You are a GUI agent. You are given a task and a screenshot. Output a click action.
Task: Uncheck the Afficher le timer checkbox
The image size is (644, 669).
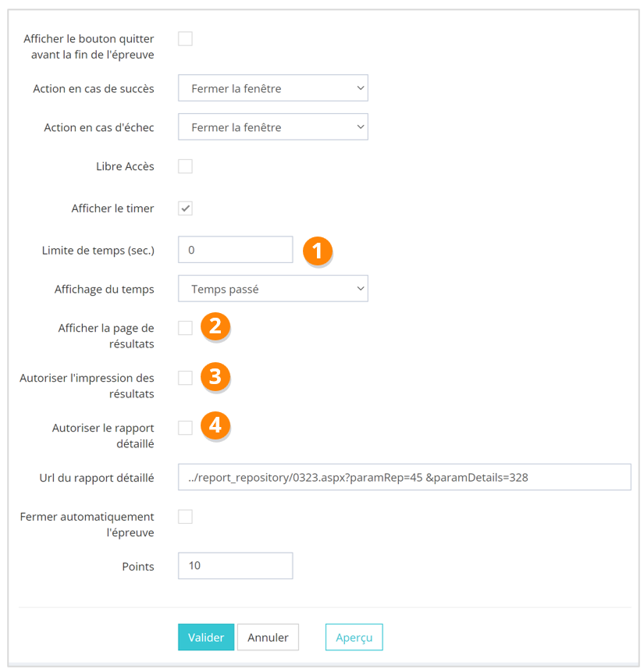pyautogui.click(x=185, y=208)
